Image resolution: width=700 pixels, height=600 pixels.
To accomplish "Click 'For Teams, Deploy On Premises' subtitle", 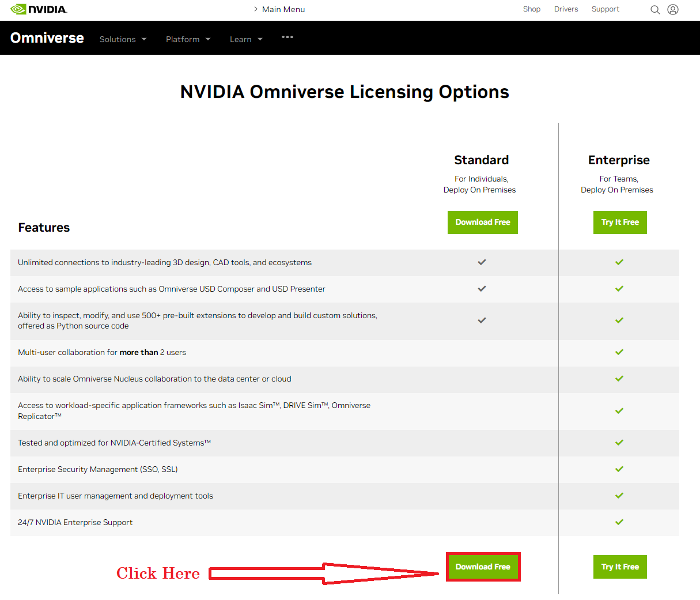I will tap(617, 184).
